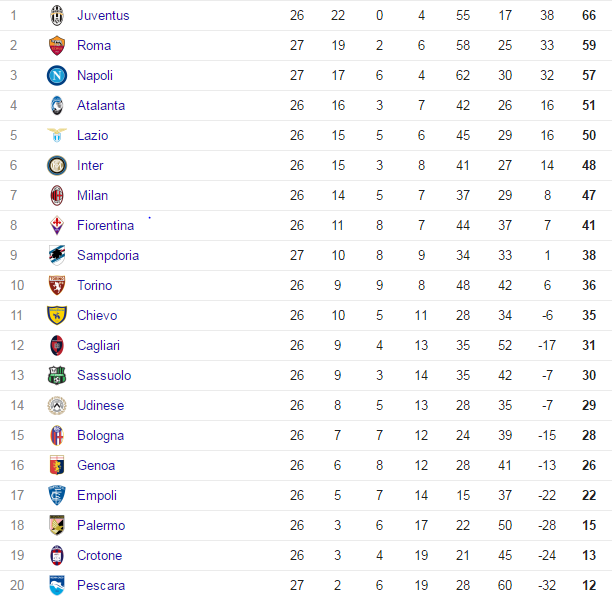This screenshot has height=600, width=612.
Task: Click the Sassuolo club crest icon
Action: pyautogui.click(x=56, y=375)
